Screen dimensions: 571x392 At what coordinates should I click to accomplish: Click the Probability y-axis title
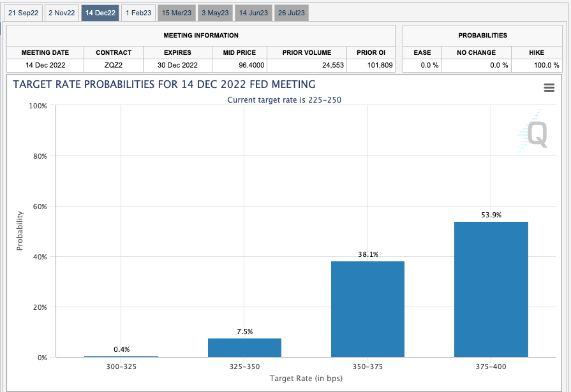pos(20,231)
